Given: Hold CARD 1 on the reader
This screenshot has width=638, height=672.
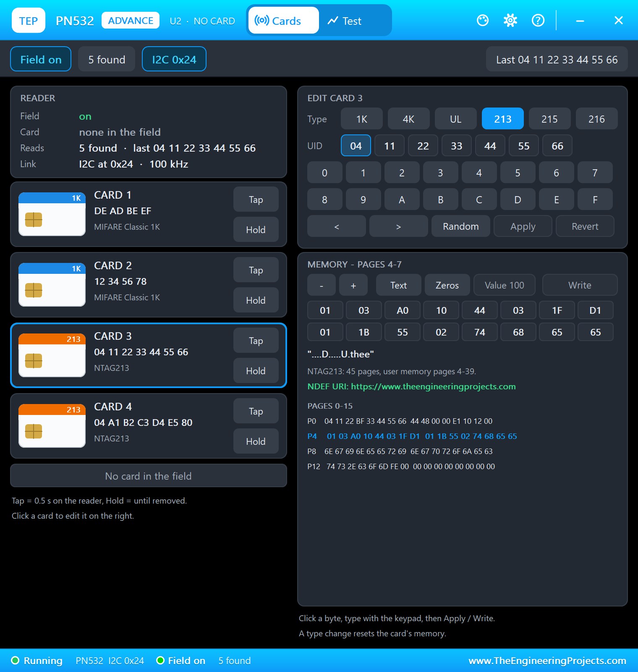Looking at the screenshot, I should 256,229.
